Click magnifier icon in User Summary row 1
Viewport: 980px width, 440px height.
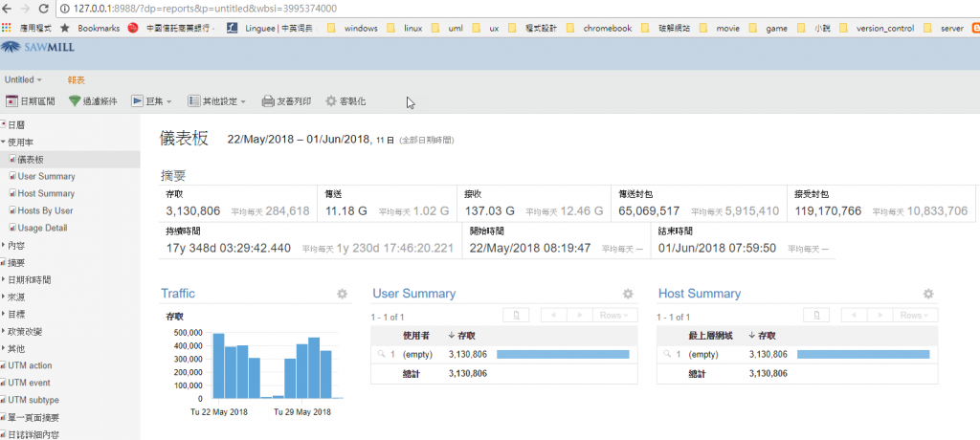381,354
